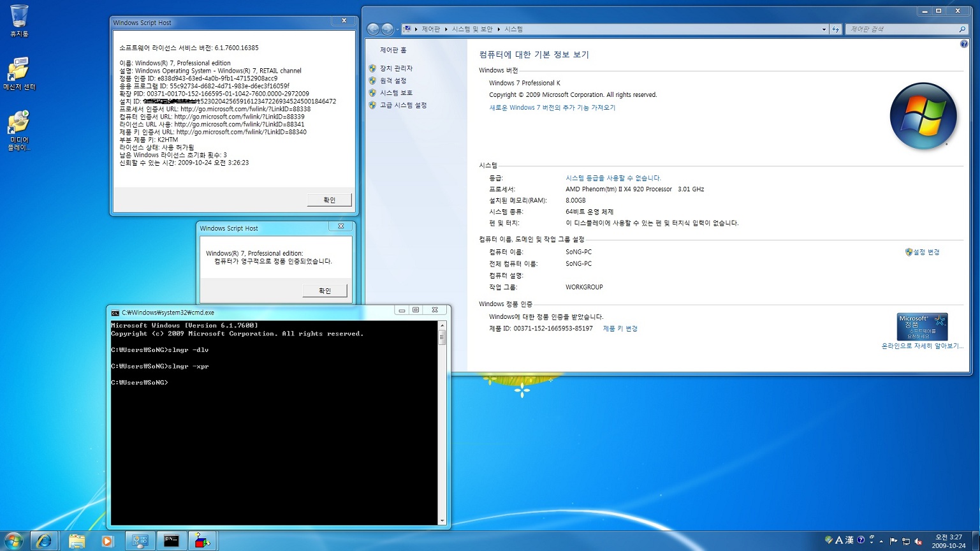This screenshot has width=980, height=551.
Task: Click the Windows Start orb
Action: coord(13,541)
